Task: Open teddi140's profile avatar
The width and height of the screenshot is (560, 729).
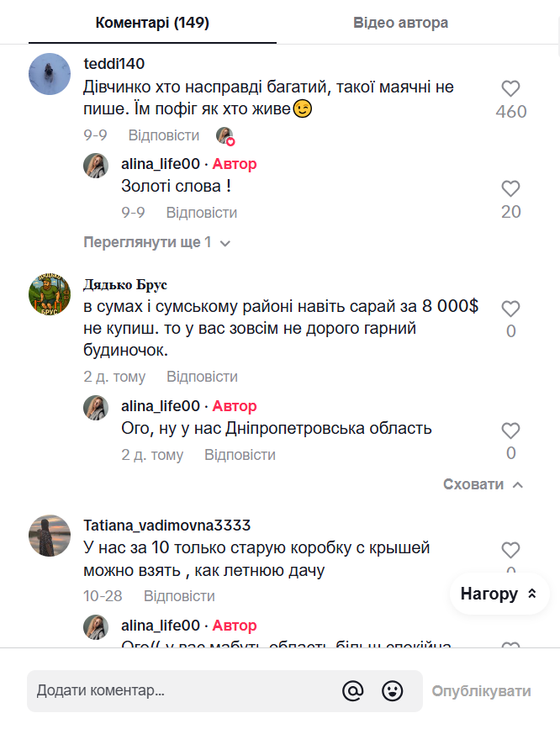Action: click(x=50, y=74)
